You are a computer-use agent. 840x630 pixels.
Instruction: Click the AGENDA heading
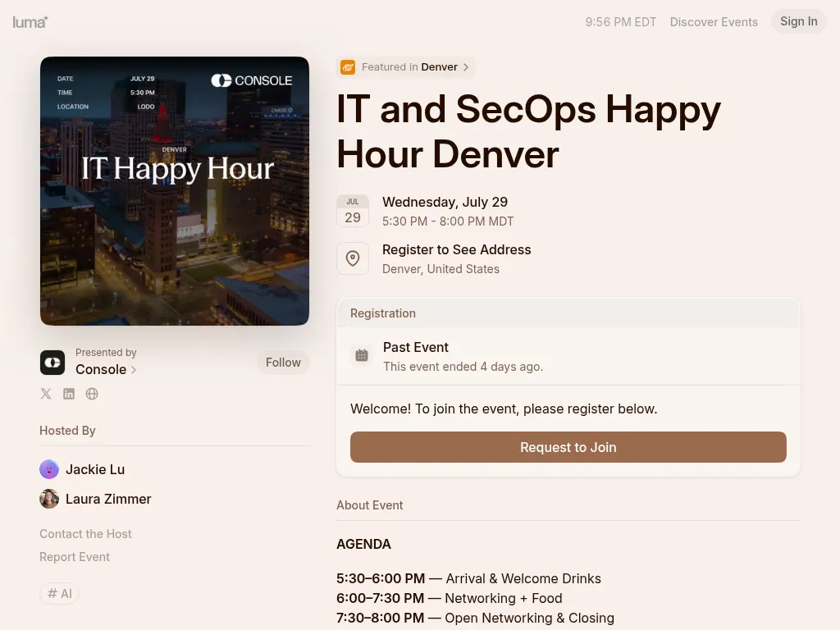click(x=363, y=545)
